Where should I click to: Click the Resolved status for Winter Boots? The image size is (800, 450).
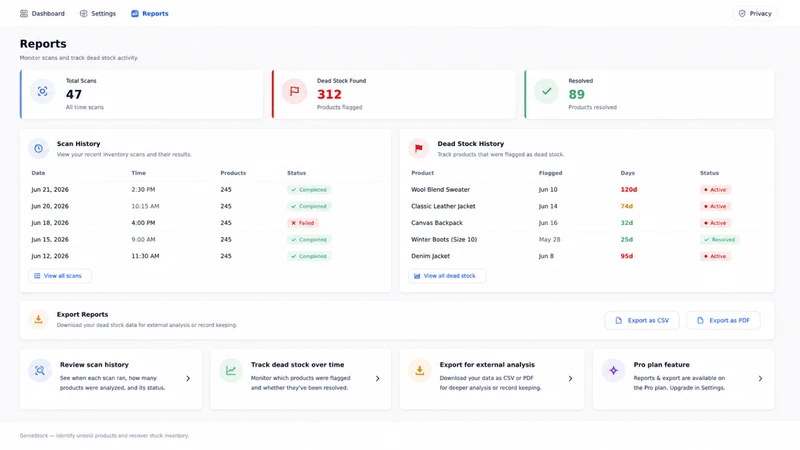point(719,240)
